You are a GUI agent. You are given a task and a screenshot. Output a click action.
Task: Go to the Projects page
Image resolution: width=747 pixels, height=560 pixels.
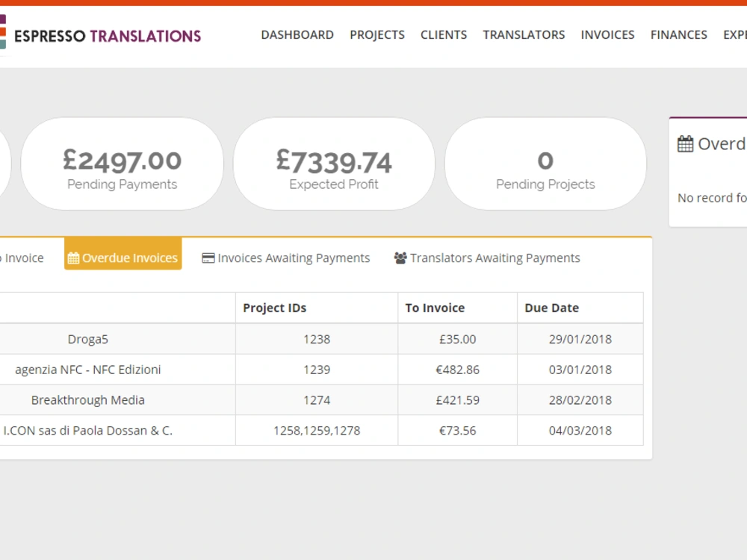(x=376, y=35)
